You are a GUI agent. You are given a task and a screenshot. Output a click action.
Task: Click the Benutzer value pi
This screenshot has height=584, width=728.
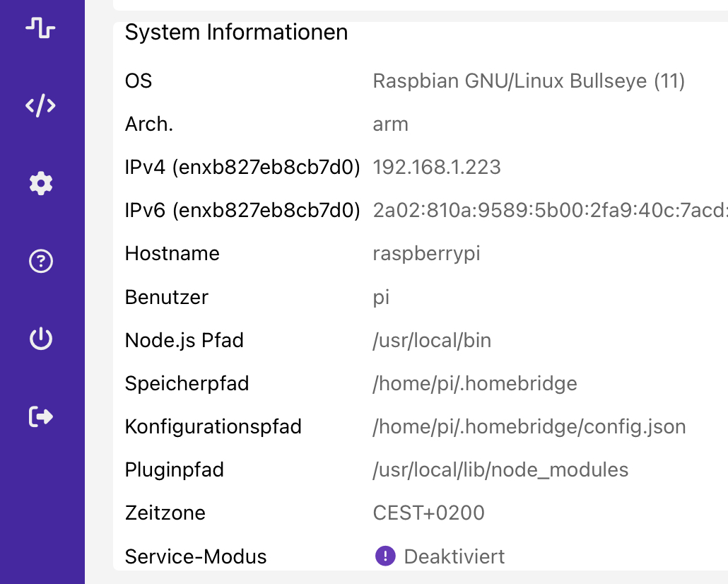[381, 297]
